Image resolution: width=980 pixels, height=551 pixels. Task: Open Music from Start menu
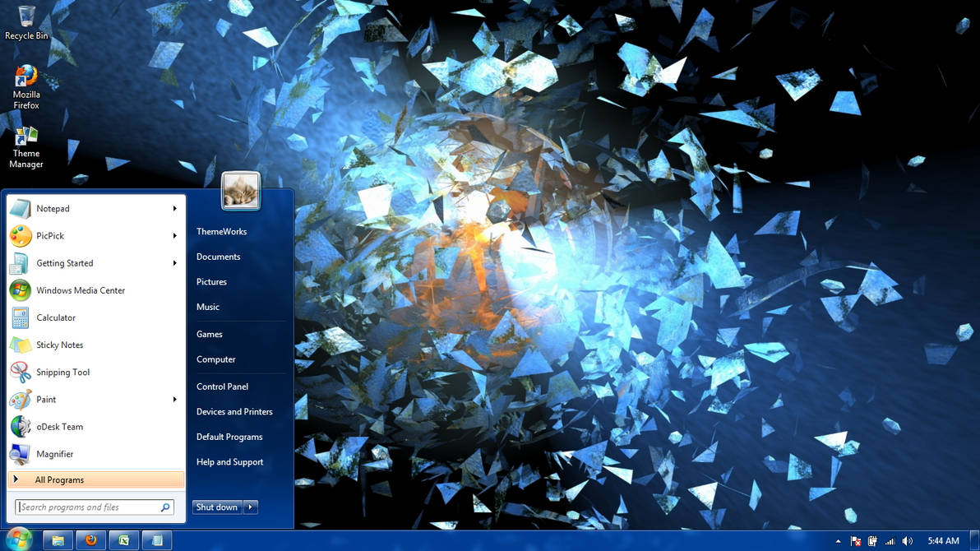coord(207,307)
